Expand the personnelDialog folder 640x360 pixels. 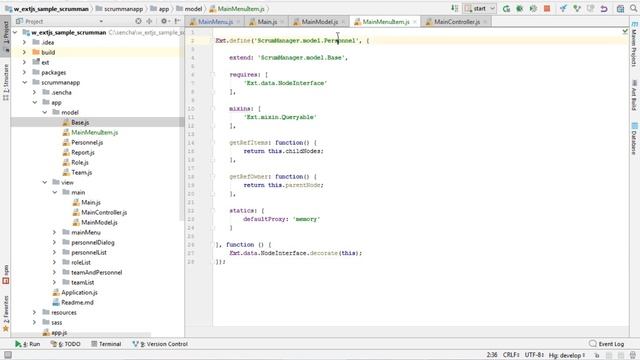coord(54,242)
